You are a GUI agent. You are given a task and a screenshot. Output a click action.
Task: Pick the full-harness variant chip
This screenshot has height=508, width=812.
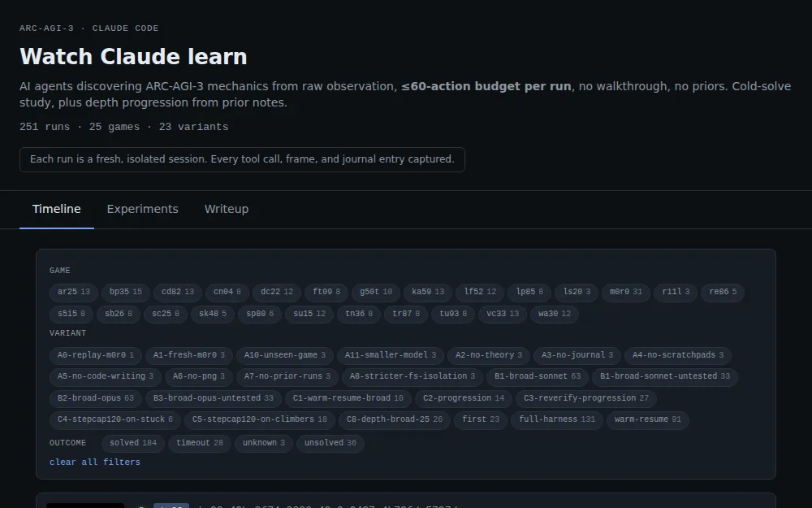click(x=557, y=420)
